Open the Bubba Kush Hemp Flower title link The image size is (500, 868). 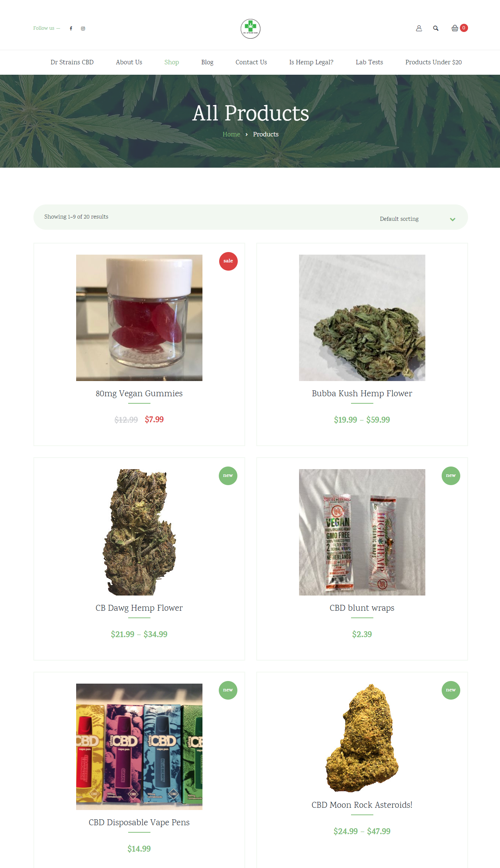(x=362, y=393)
